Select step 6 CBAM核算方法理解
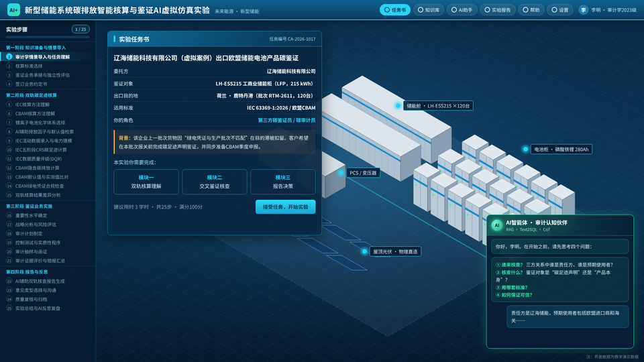This screenshot has height=362, width=644. (48, 113)
